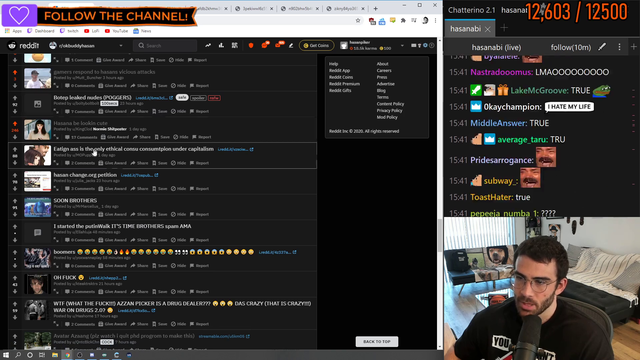Image resolution: width=640 pixels, height=360 pixels.
Task: Expand preview of 'OH FUCK' post
Action: (56, 291)
